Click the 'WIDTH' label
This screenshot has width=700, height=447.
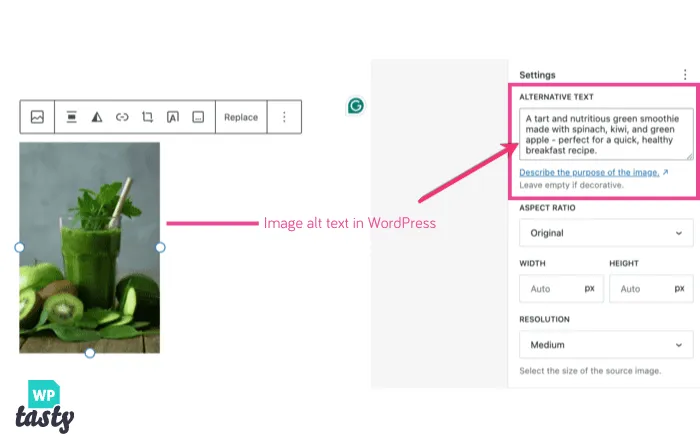[x=532, y=263]
